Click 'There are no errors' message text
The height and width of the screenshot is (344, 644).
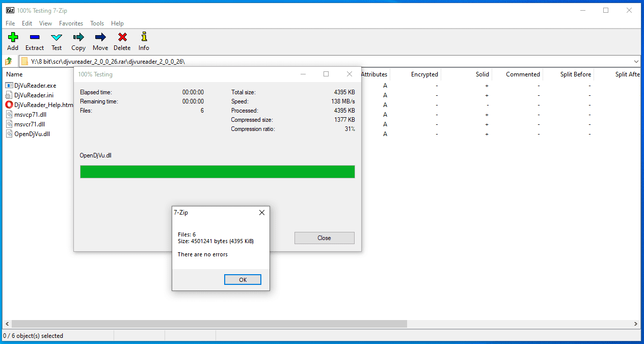pos(203,254)
